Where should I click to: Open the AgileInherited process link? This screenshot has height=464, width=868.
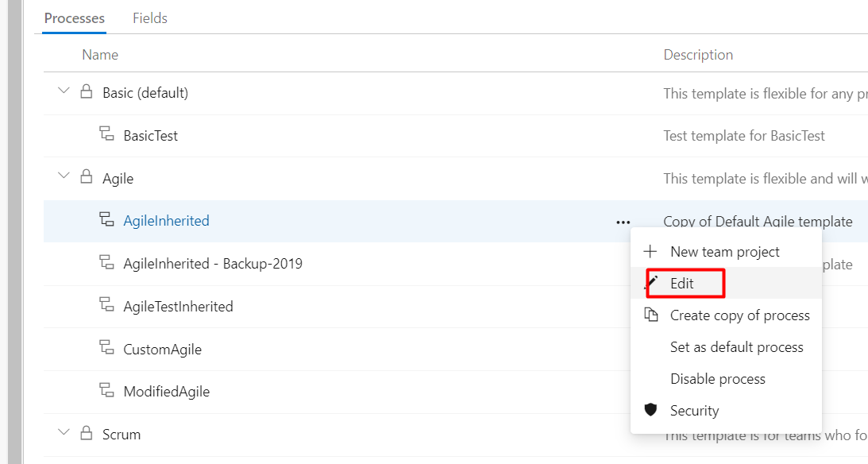(x=166, y=220)
